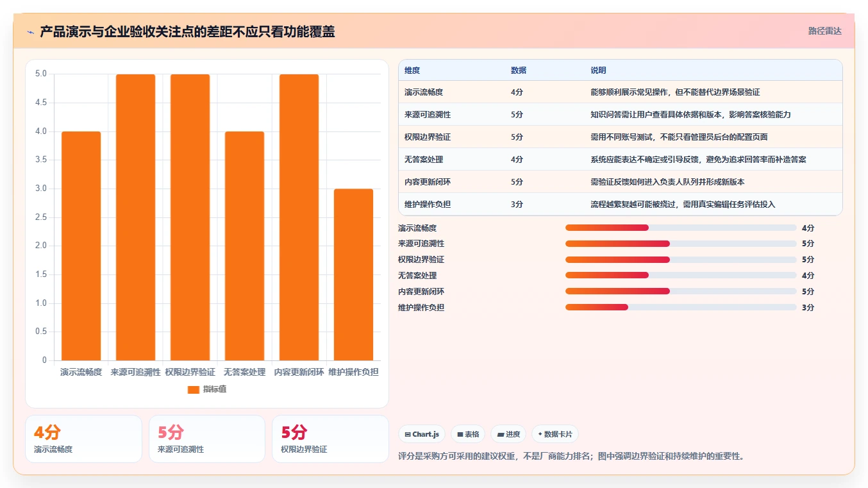This screenshot has width=868, height=488.
Task: Click the 说明 column header
Action: (598, 71)
